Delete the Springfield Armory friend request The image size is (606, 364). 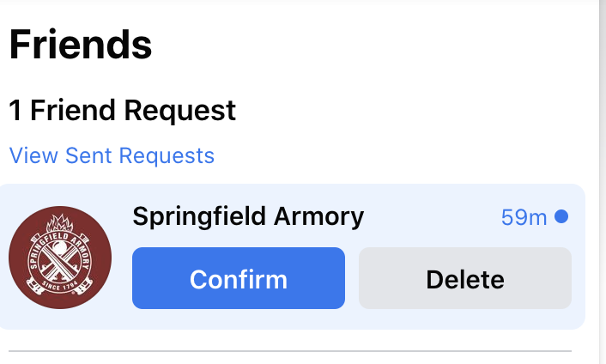[x=465, y=278]
